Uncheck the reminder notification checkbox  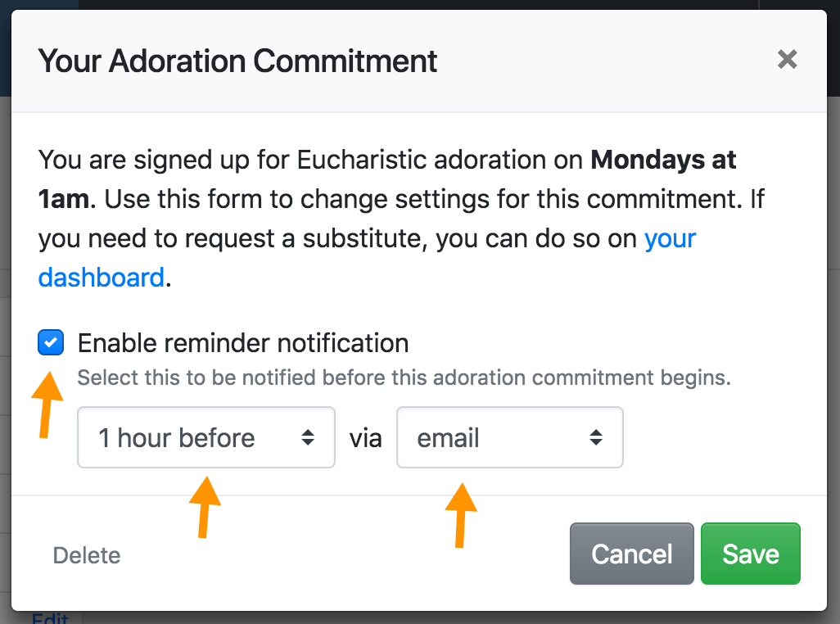coord(51,342)
